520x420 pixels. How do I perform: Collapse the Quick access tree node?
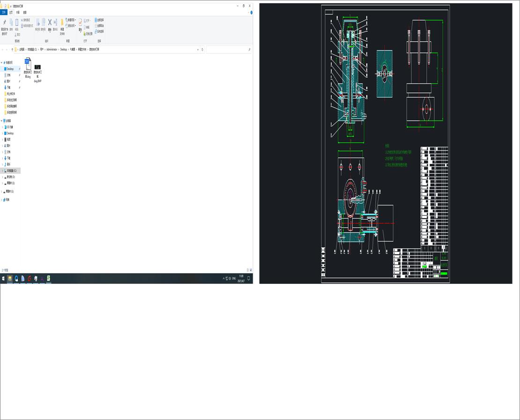tap(1, 63)
